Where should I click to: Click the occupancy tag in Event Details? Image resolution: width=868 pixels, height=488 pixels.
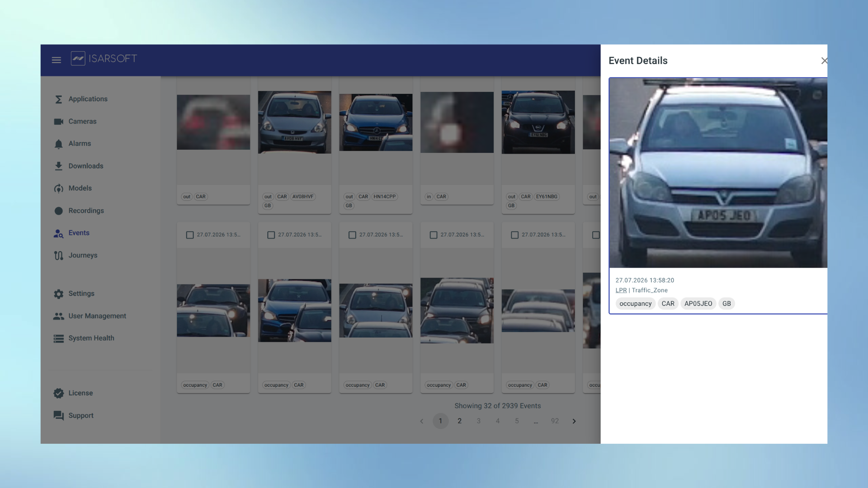(x=635, y=304)
